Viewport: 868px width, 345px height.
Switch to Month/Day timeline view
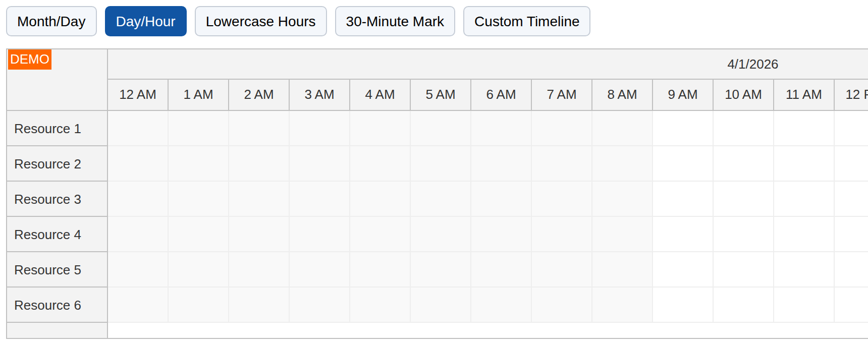coord(51,22)
